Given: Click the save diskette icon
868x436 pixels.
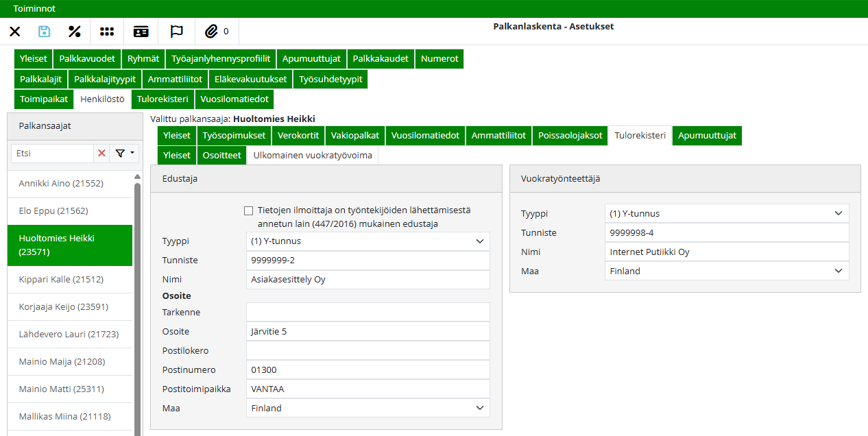Looking at the screenshot, I should point(45,32).
